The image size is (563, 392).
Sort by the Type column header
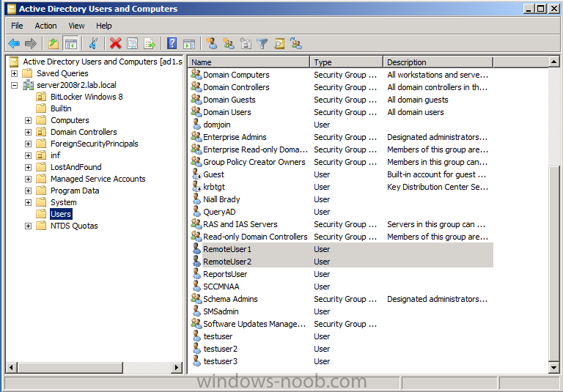tap(347, 62)
